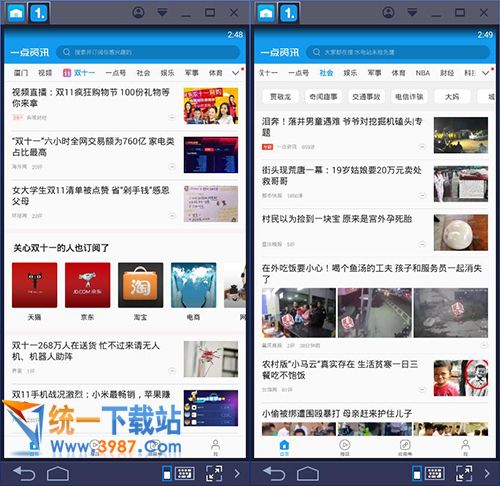Open the dropdown triangle in left window title bar
The height and width of the screenshot is (486, 500).
[162, 13]
